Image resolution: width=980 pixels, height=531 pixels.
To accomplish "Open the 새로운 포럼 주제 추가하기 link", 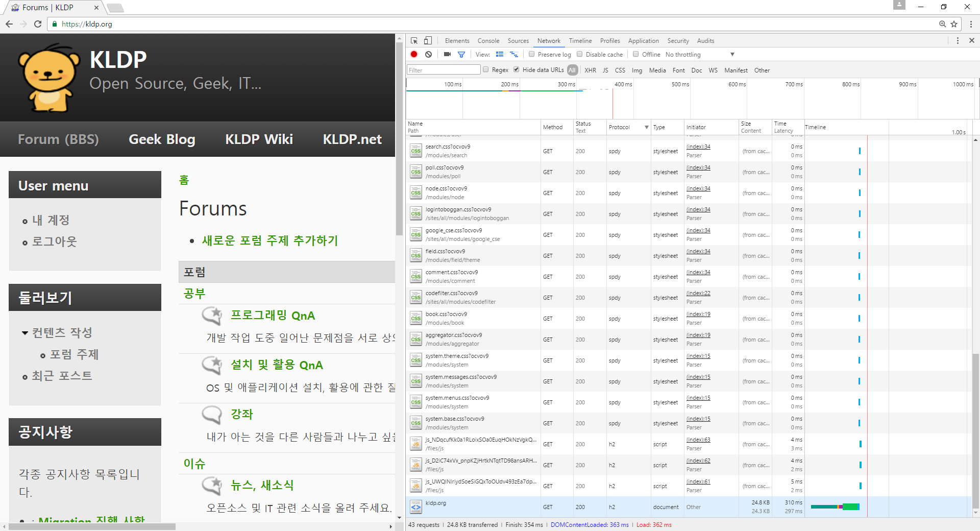I will click(269, 240).
